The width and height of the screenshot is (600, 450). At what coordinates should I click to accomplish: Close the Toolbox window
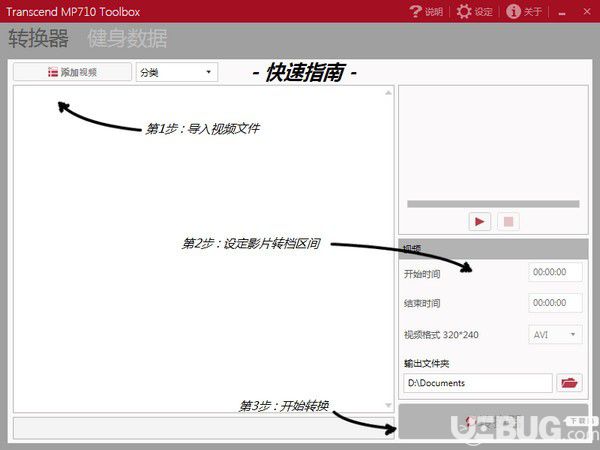coord(587,11)
